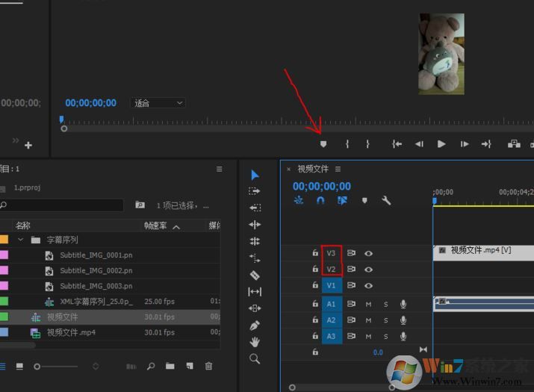Toggle lock on track V1
The width and height of the screenshot is (534, 392).
coord(315,286)
